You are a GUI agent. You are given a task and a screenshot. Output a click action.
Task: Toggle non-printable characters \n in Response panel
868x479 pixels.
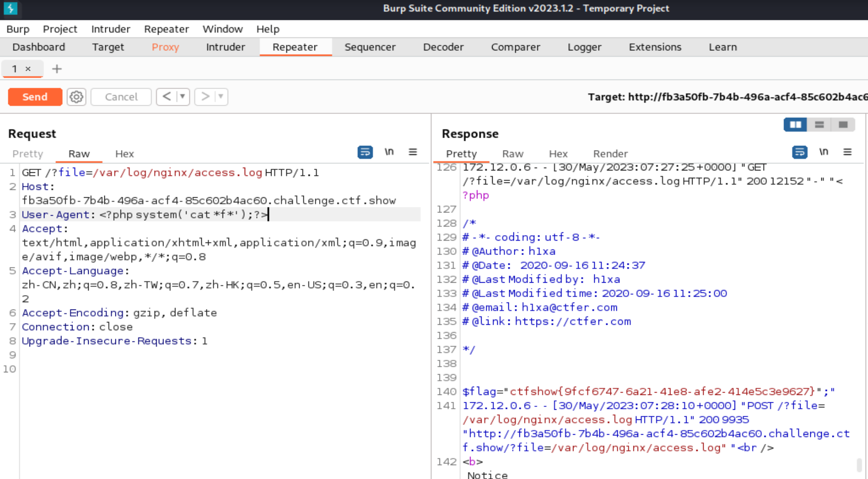[x=824, y=152]
